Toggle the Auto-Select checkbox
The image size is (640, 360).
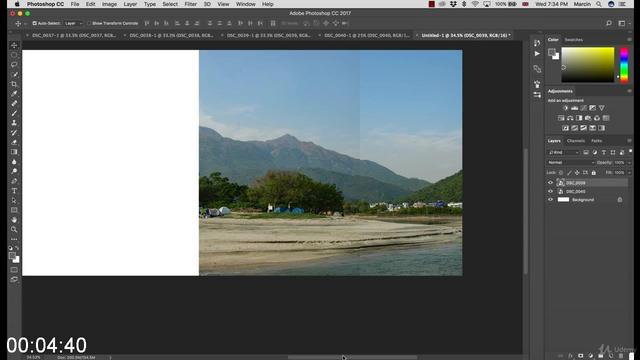pyautogui.click(x=34, y=24)
